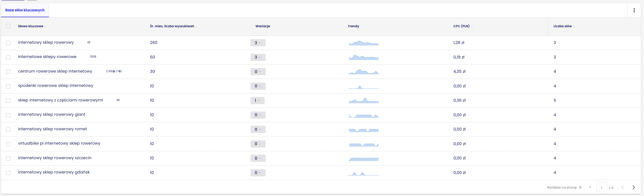This screenshot has height=196, width=644.
Task: Sort by 'Liczba słów' column arrow
Action: [574, 26]
